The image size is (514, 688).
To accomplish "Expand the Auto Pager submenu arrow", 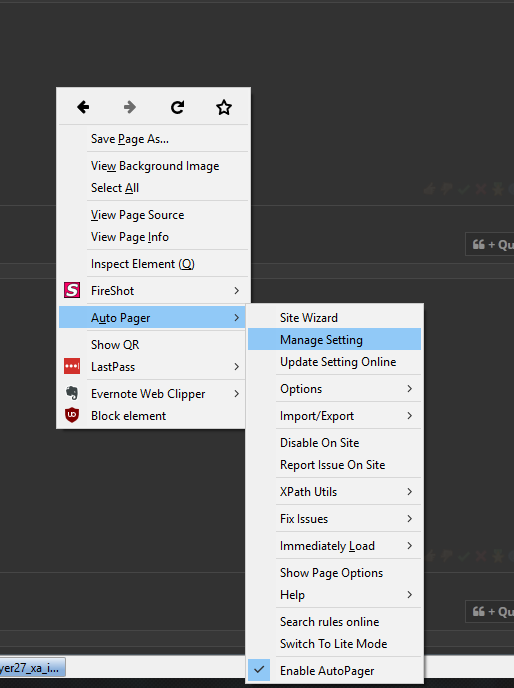I will point(237,317).
